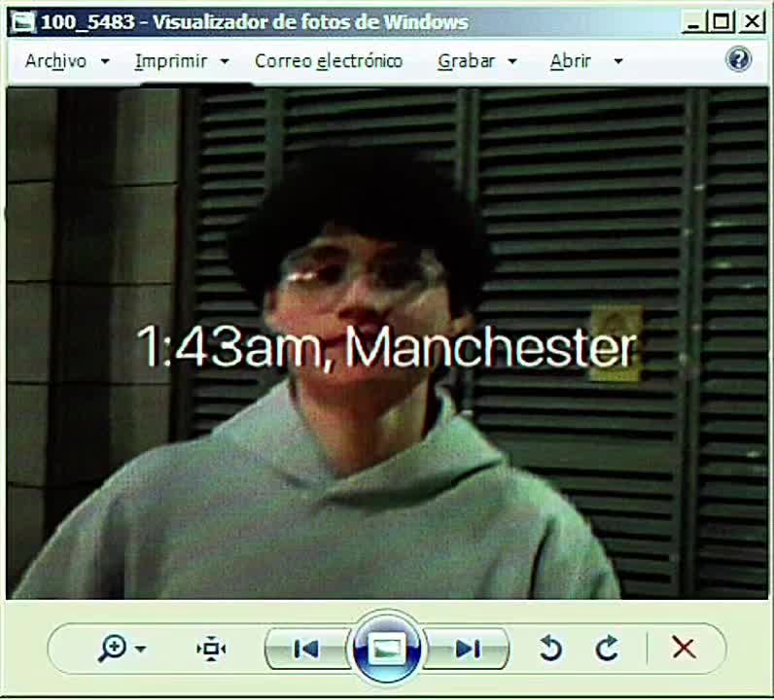
Task: Expand the arrow next to Grabar
Action: [512, 61]
